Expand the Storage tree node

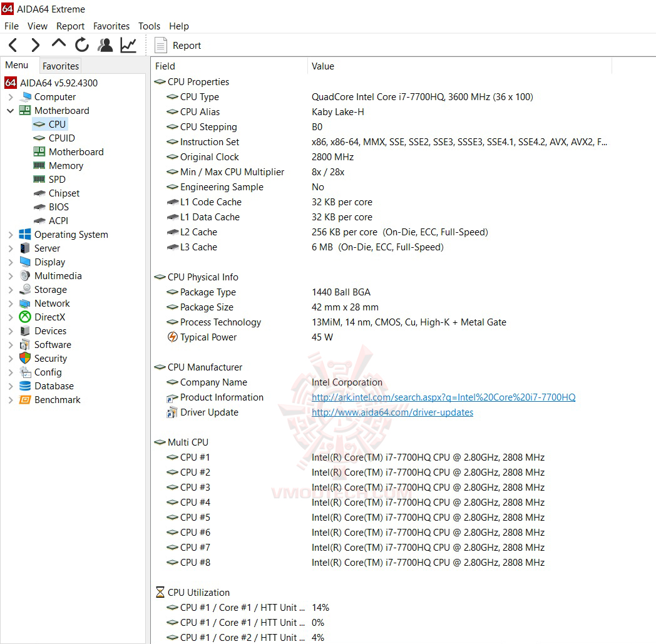[11, 290]
